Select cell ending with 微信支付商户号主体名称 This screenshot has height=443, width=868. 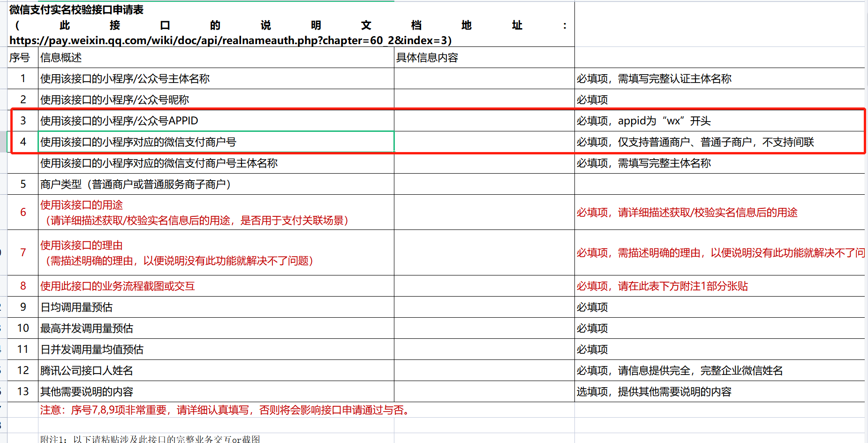(x=216, y=163)
